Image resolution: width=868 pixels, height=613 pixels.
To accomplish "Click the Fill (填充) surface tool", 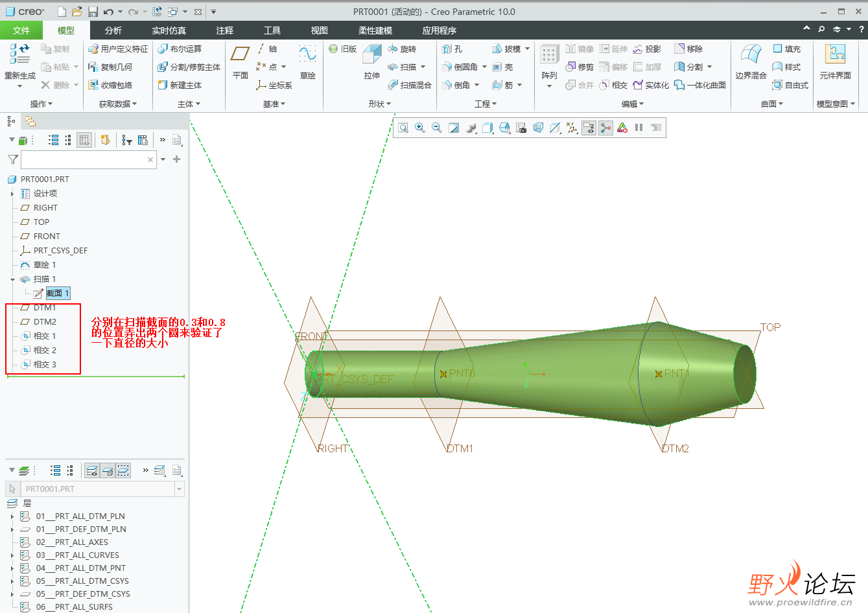I will pyautogui.click(x=786, y=49).
